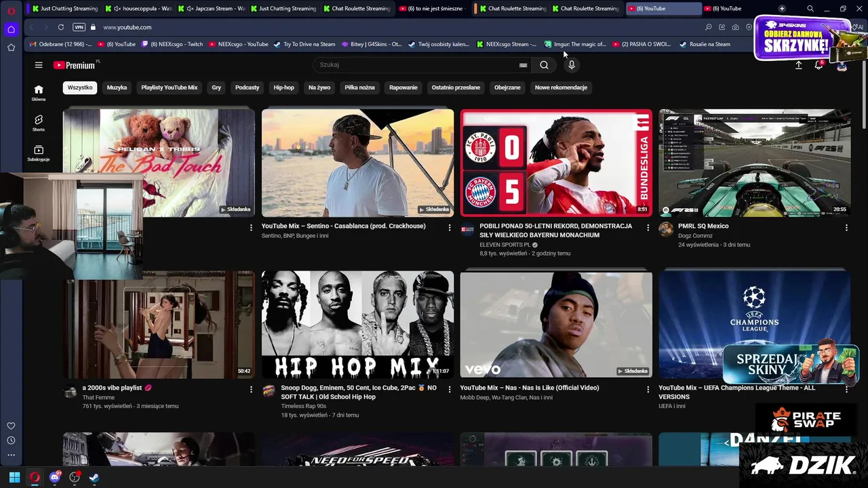Open 'a 2000s vibe playlist' title

pos(117,388)
